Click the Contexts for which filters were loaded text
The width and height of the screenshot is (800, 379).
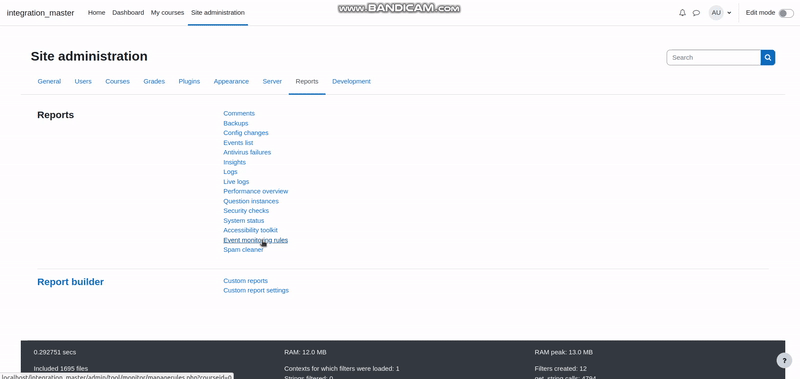coord(342,368)
